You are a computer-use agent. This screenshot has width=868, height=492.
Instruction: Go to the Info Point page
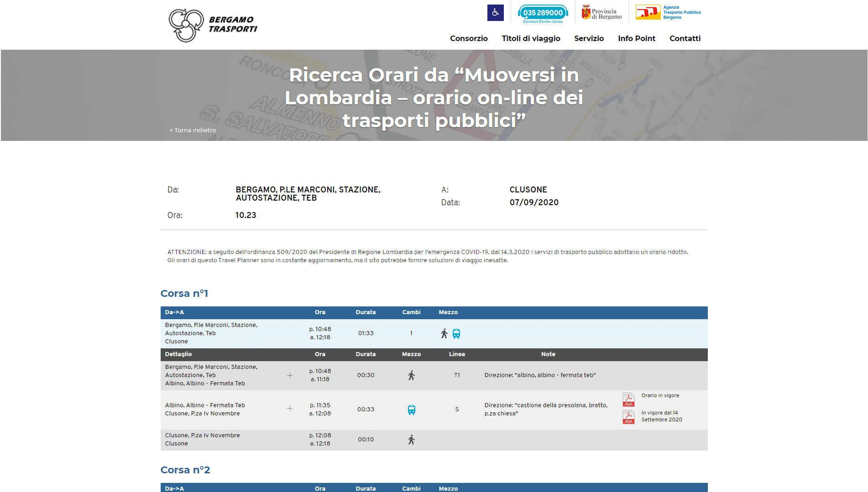[x=636, y=38]
